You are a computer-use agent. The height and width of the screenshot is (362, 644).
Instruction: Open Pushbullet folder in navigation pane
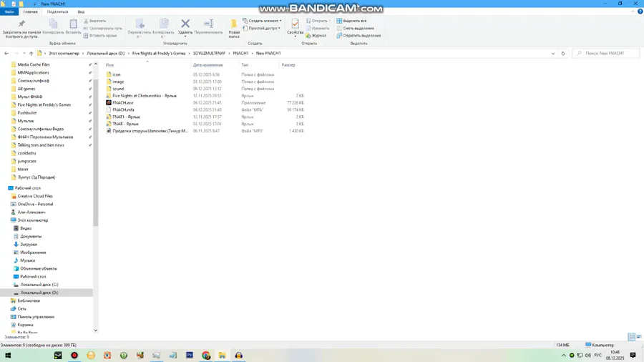tap(27, 113)
